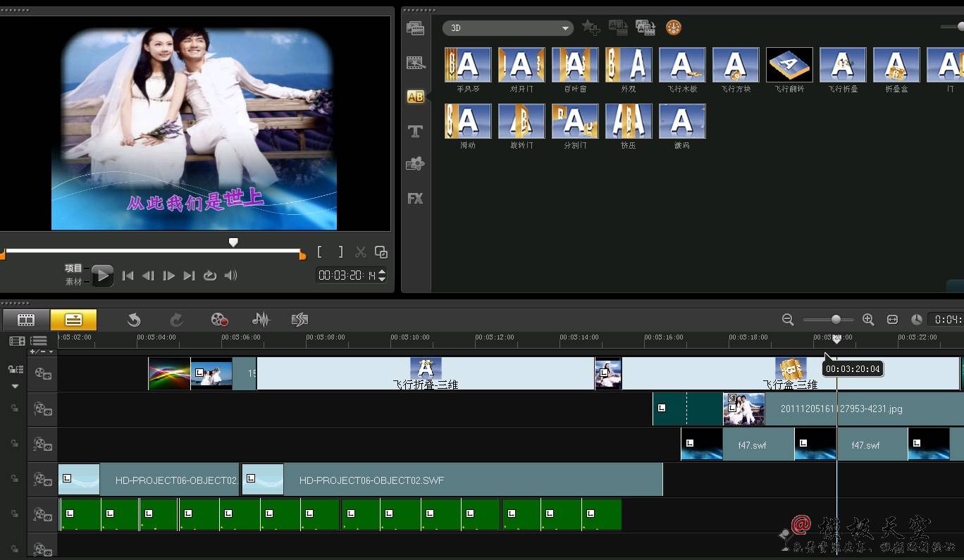Select the 飞行折叠-三维 transition clip on timeline

point(426,373)
